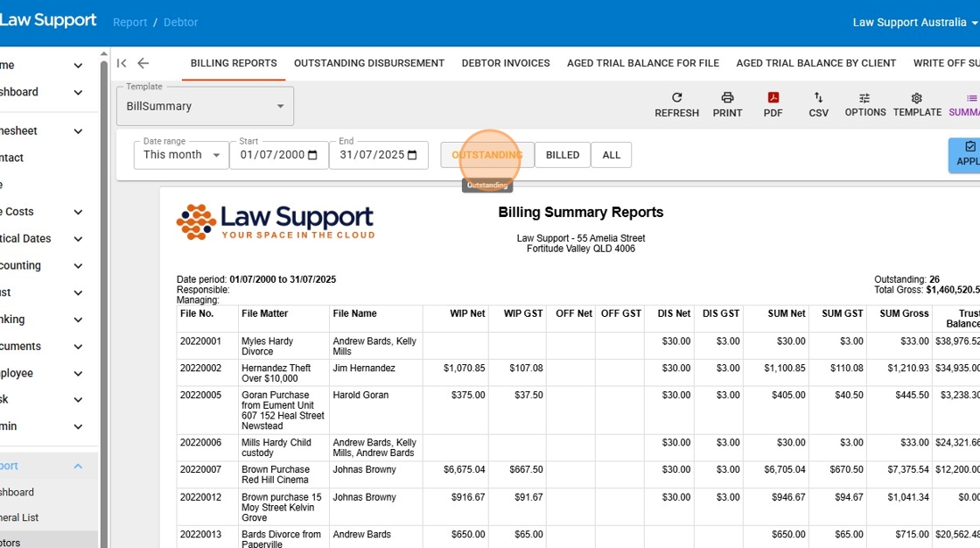Click matter Mills Hardy Child custody
Viewport: 980px width, 548px height.
click(276, 447)
